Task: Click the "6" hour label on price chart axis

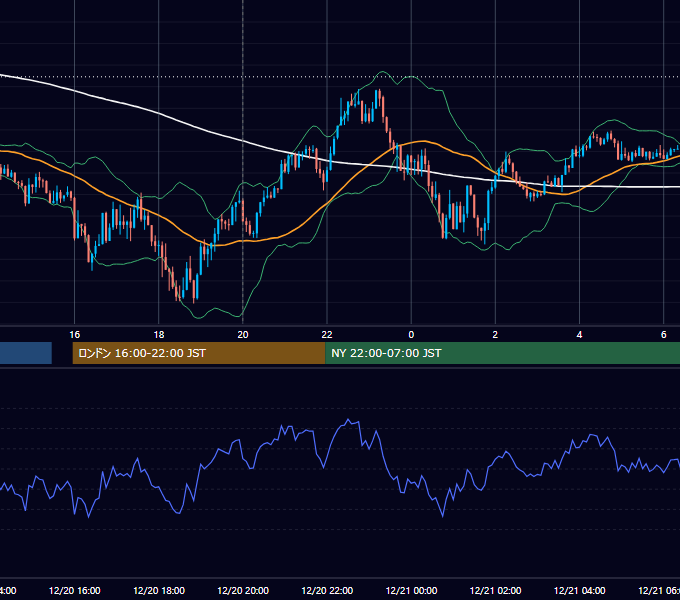Action: (664, 335)
